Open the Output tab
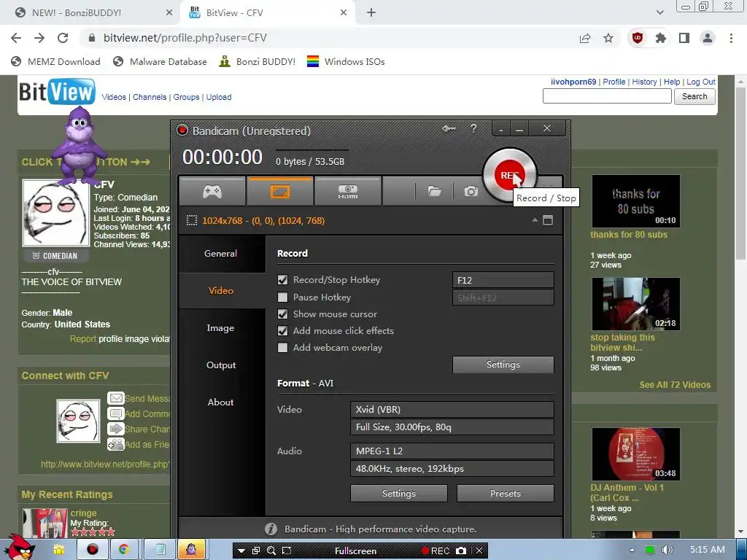Viewport: 747px width, 560px height. 221,365
